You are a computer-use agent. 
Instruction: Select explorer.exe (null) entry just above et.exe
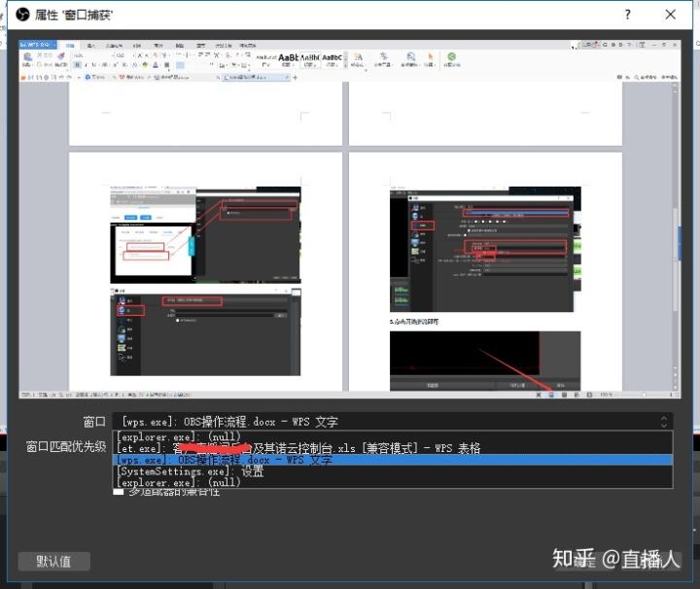pyautogui.click(x=393, y=436)
